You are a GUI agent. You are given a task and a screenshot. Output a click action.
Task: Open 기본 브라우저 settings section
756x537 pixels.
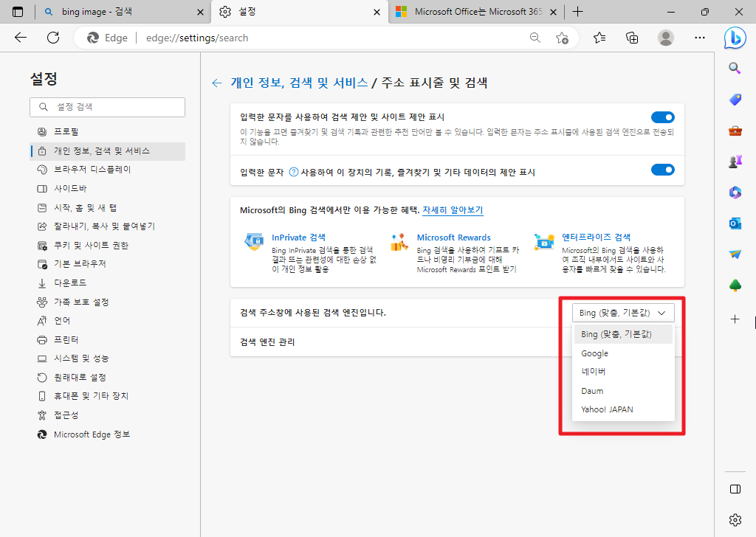click(108, 264)
